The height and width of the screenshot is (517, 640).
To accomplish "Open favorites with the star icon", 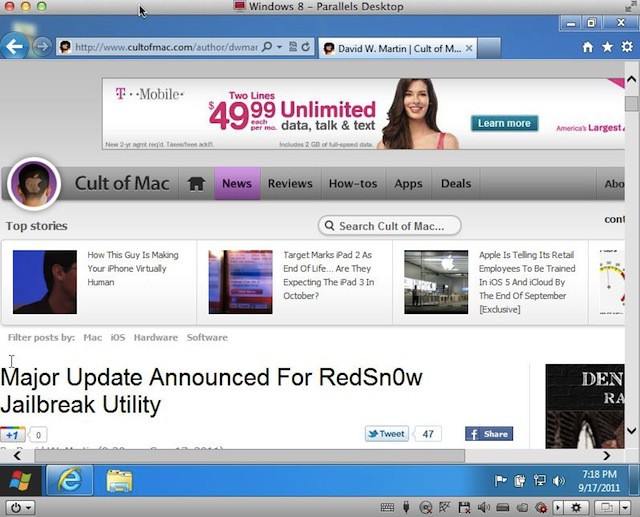I will tap(607, 47).
